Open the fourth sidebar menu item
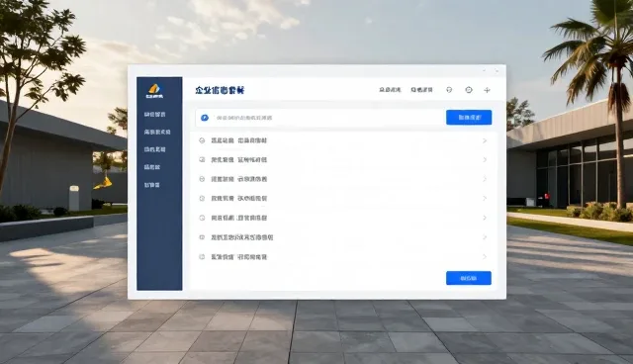633x364 pixels. pos(151,167)
